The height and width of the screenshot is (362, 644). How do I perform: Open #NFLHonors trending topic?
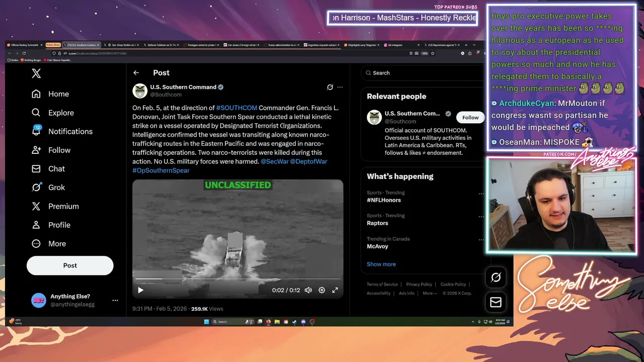tap(384, 200)
